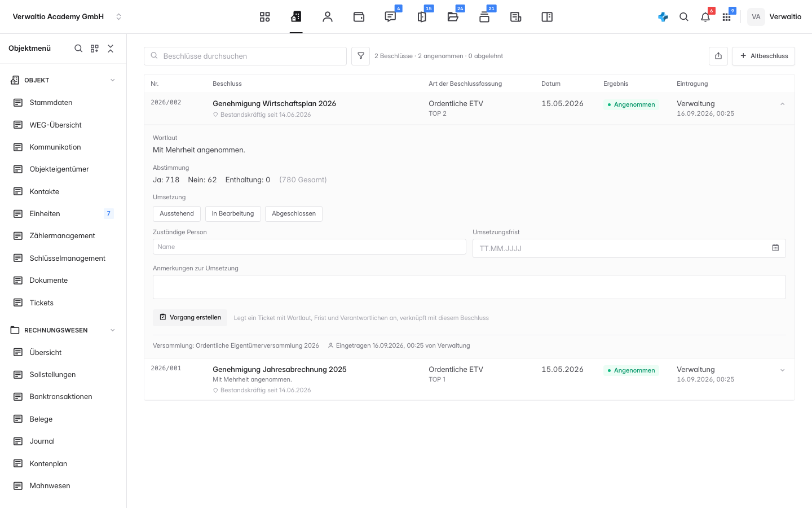Collapse the Genehmigung Wirtschaftsplan 2026 row details
812x508 pixels.
[x=783, y=104]
